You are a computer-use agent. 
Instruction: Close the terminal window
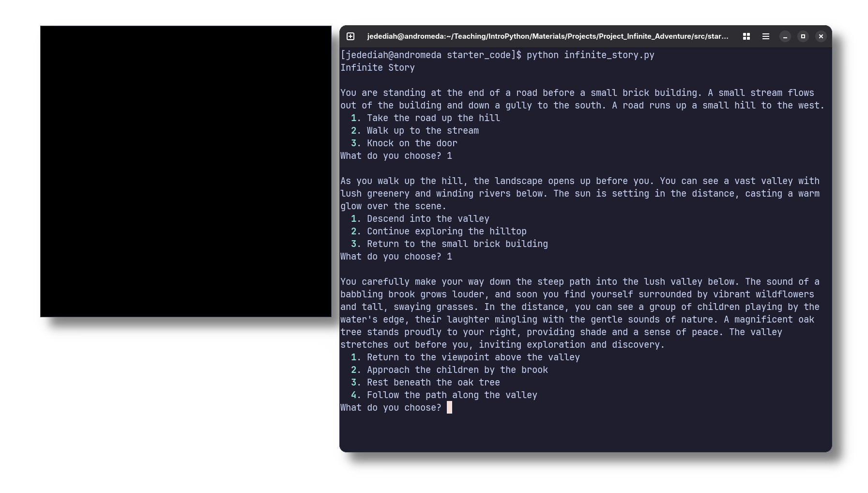coord(821,36)
